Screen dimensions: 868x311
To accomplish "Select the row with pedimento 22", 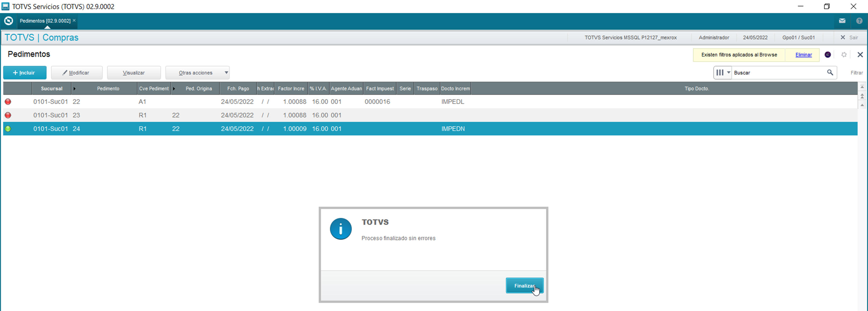I will coord(430,102).
